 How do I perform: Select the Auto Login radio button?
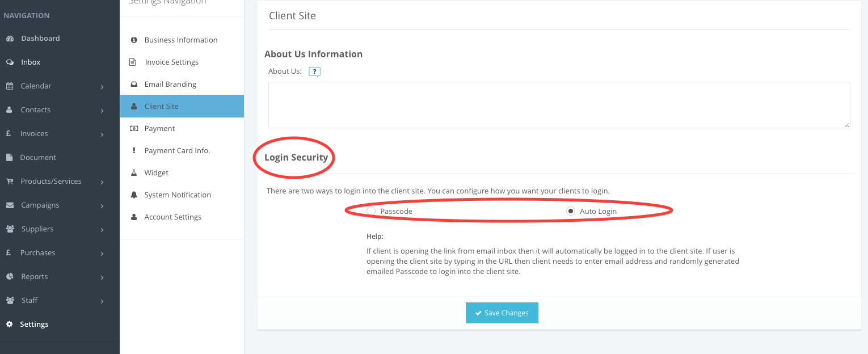click(571, 211)
